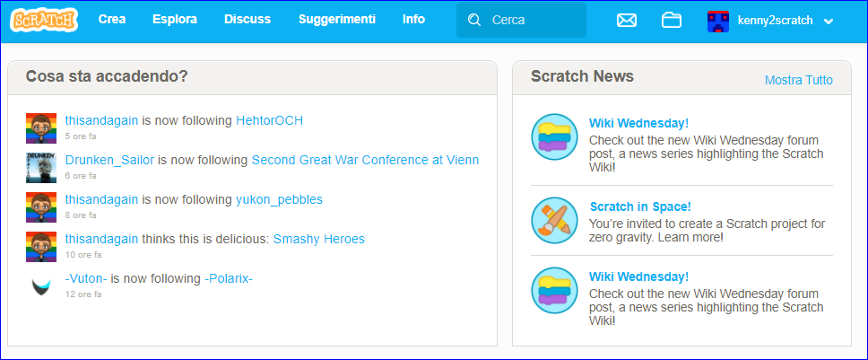Viewport: 868px width, 360px height.
Task: Click the -Vuton- user avatar
Action: click(41, 286)
